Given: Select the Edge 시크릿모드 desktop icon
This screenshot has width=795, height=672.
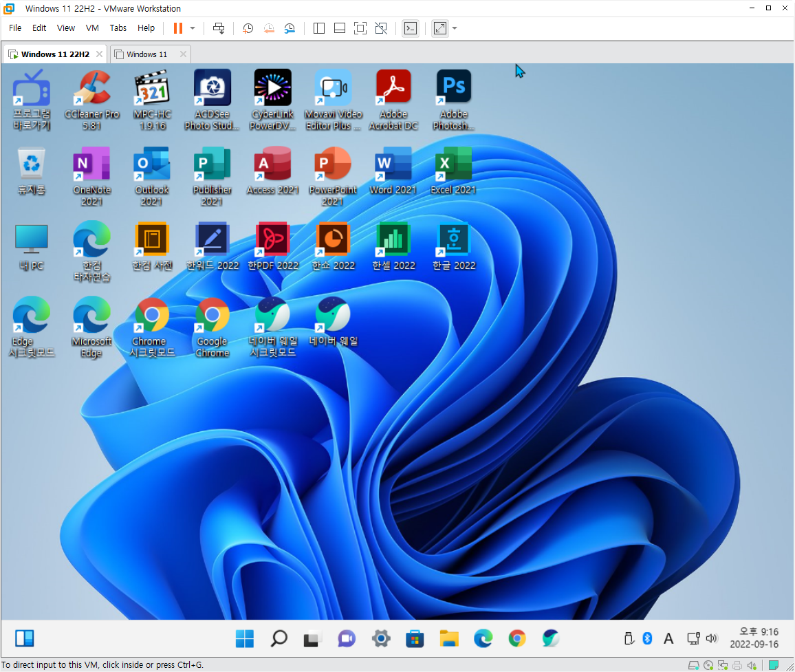Looking at the screenshot, I should pyautogui.click(x=32, y=327).
